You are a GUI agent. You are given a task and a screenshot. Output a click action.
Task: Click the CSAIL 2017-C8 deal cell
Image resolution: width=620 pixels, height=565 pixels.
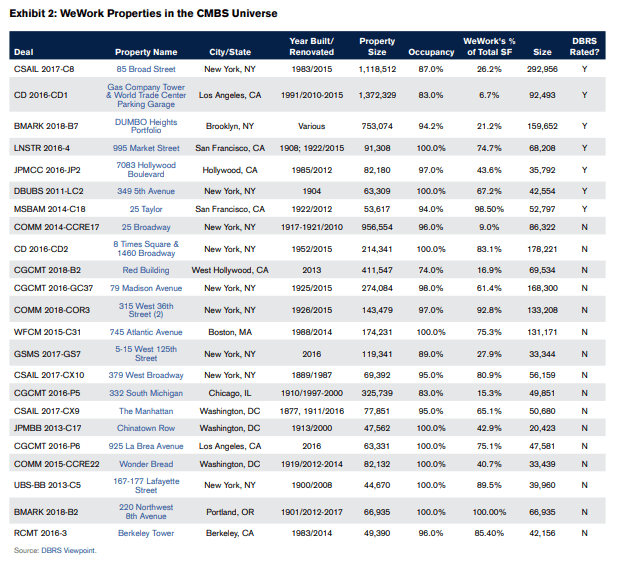point(42,69)
